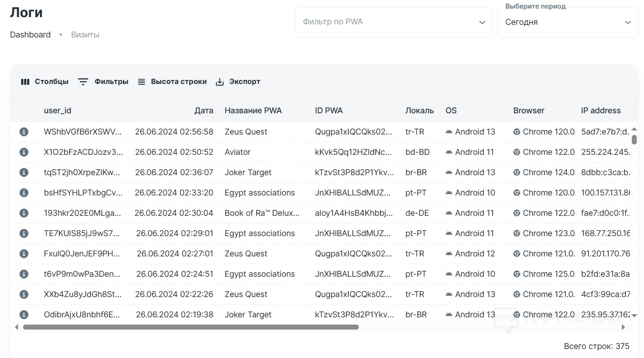Image resolution: width=644 pixels, height=358 pixels.
Task: Click the Визиты breadcrumb item
Action: [x=85, y=35]
